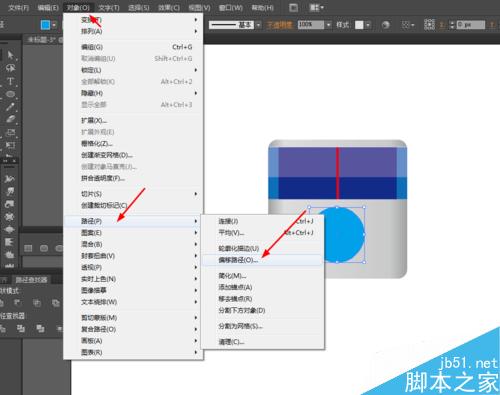Open the fill color dropdown arrow

coord(54,25)
